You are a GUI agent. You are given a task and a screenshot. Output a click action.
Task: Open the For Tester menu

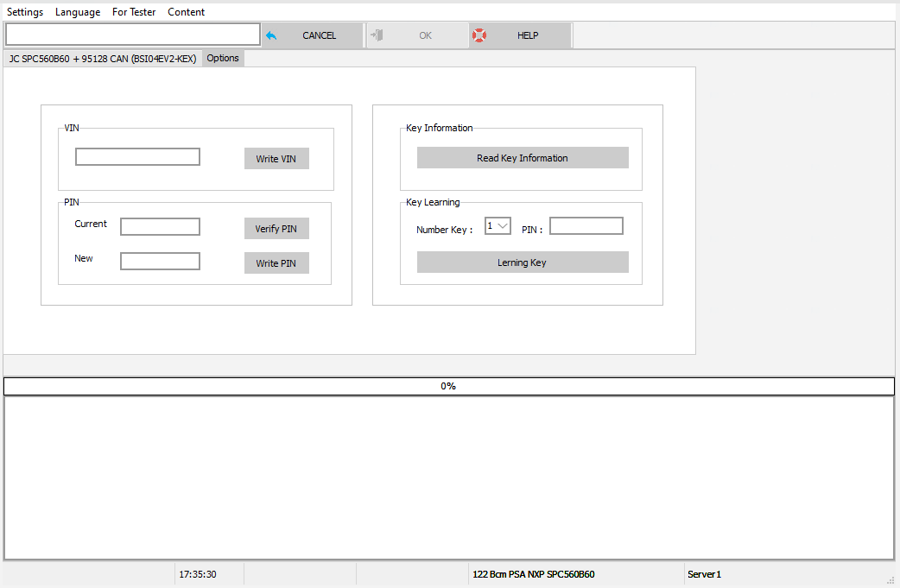(x=133, y=11)
